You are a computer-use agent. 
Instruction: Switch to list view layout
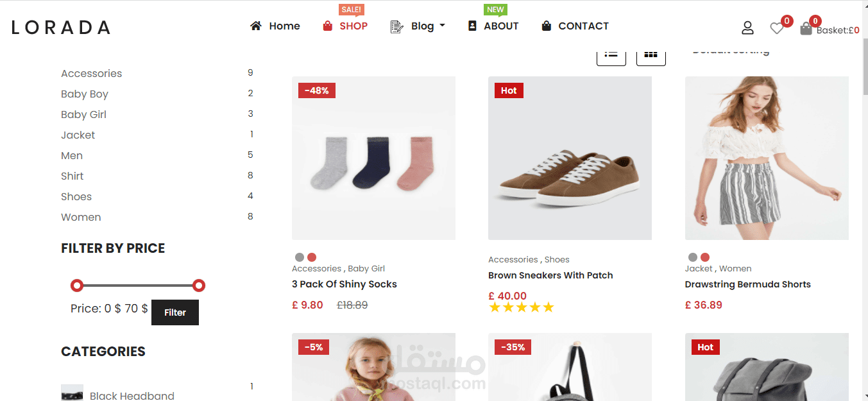pyautogui.click(x=611, y=55)
